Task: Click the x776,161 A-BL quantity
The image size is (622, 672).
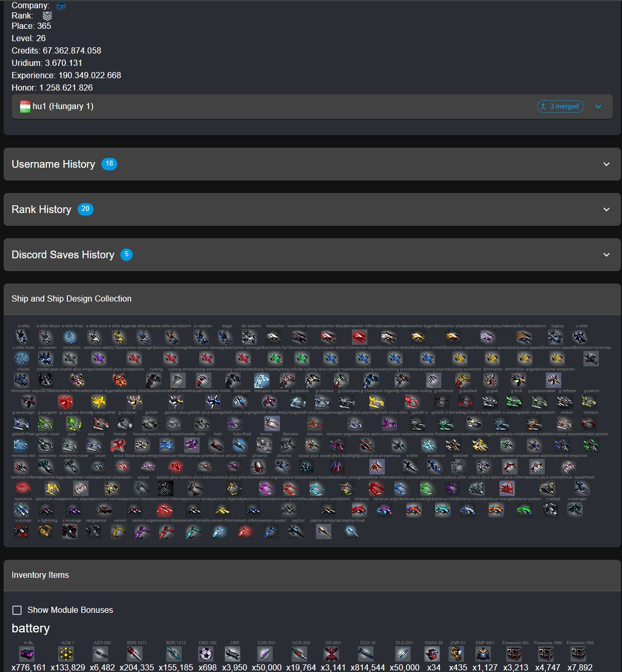Action: [29, 667]
